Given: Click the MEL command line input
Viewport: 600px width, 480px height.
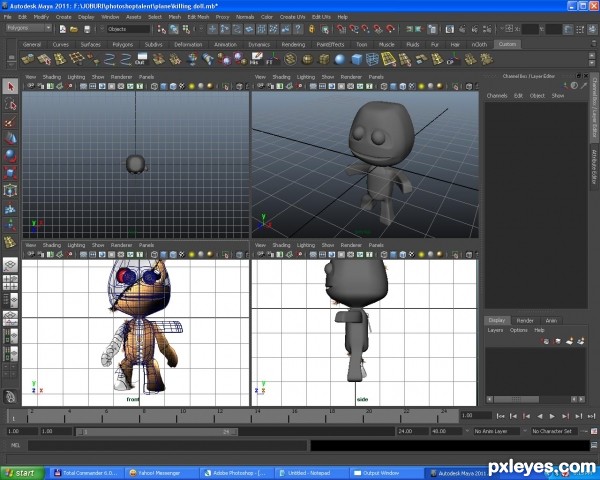Looking at the screenshot, I should click(167, 445).
